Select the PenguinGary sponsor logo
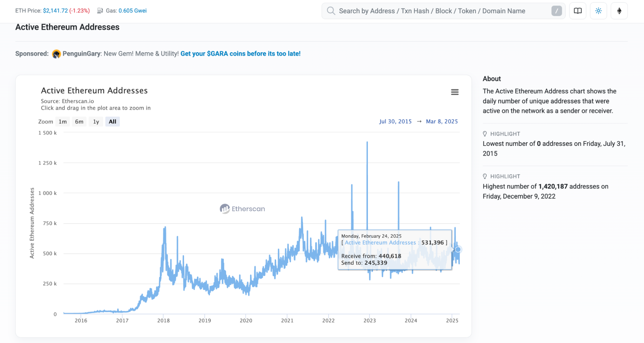The width and height of the screenshot is (644, 343). tap(56, 53)
